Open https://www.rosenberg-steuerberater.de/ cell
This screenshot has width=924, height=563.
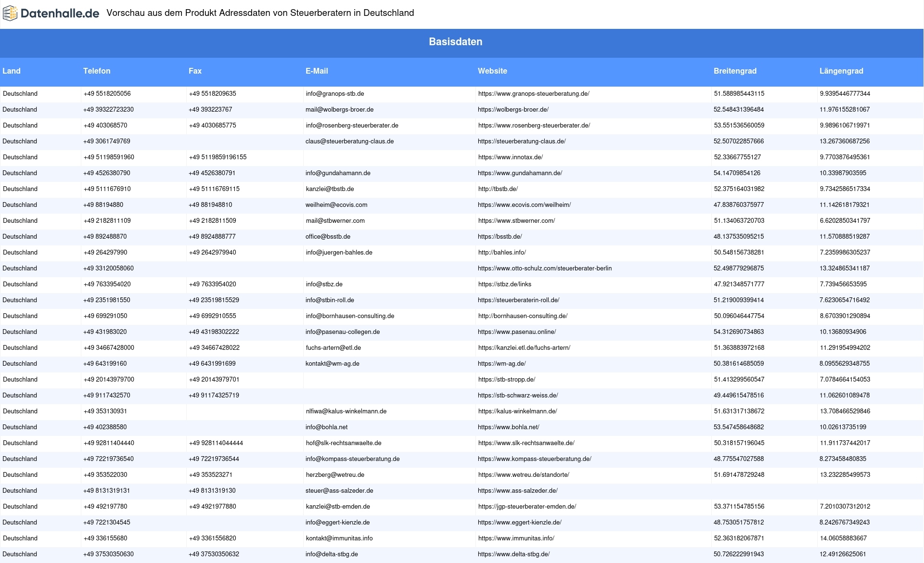534,126
